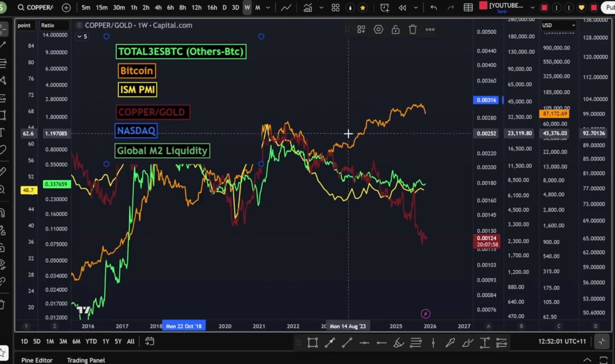Select the YTD date range button

(x=91, y=341)
